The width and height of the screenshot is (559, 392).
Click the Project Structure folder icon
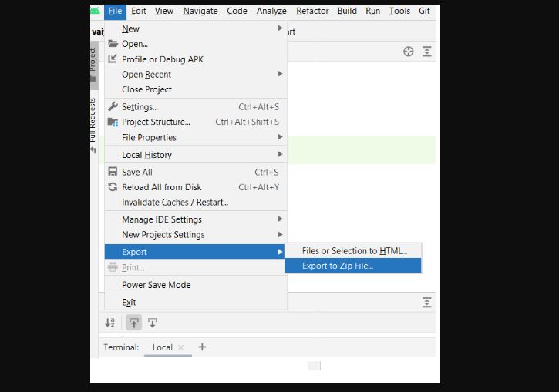113,122
